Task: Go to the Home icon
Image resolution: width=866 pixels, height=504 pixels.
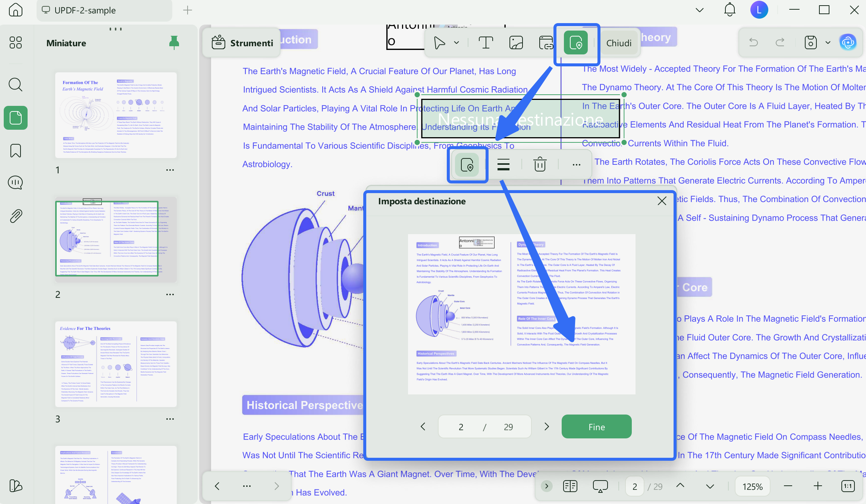Action: tap(15, 10)
